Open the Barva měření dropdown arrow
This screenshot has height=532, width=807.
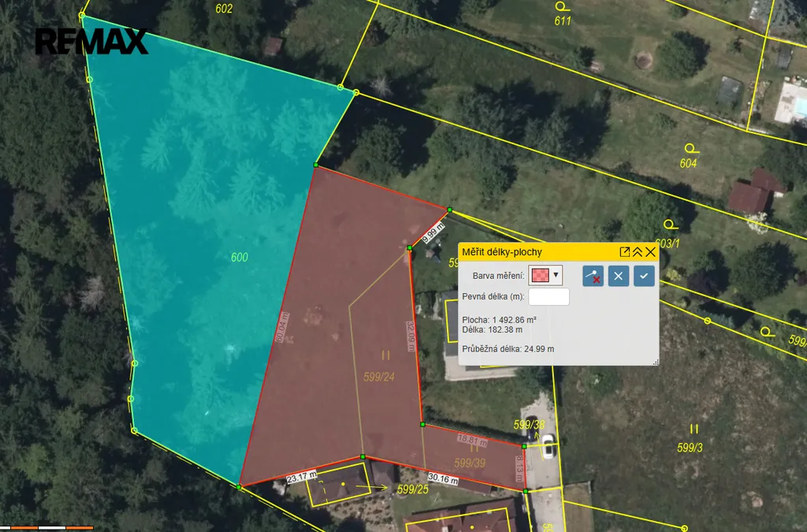[556, 275]
